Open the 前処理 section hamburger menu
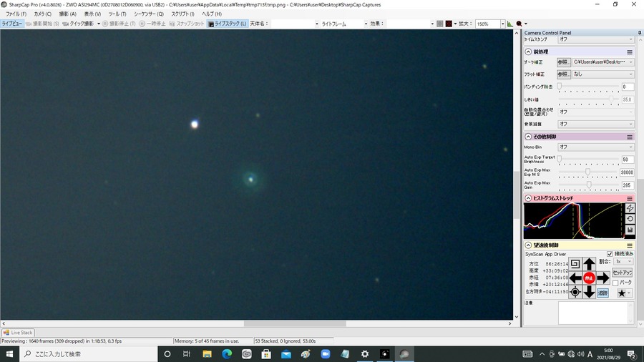 [x=630, y=52]
